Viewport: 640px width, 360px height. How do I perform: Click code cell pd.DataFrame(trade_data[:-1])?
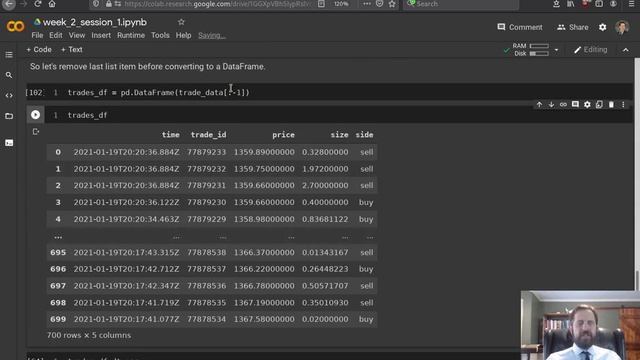pos(158,93)
